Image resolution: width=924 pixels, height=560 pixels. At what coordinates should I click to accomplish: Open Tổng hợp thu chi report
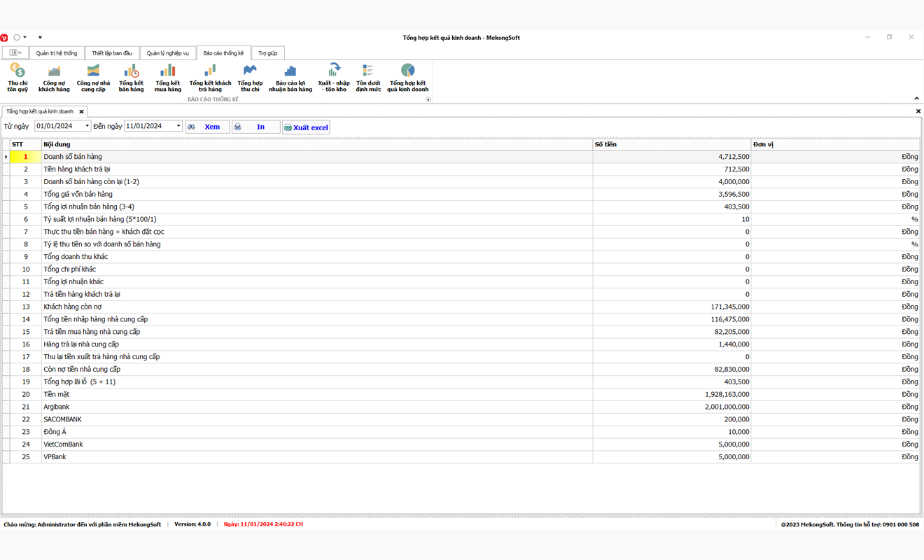click(250, 77)
